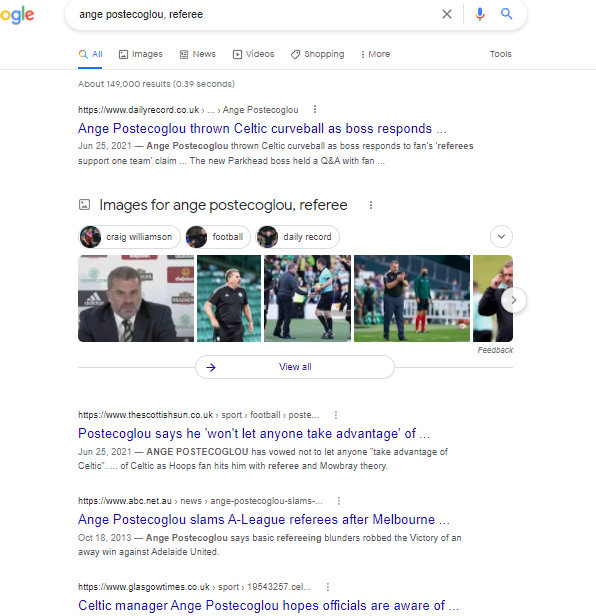Start voice search with the microphone icon
This screenshot has width=596, height=616.
[480, 15]
